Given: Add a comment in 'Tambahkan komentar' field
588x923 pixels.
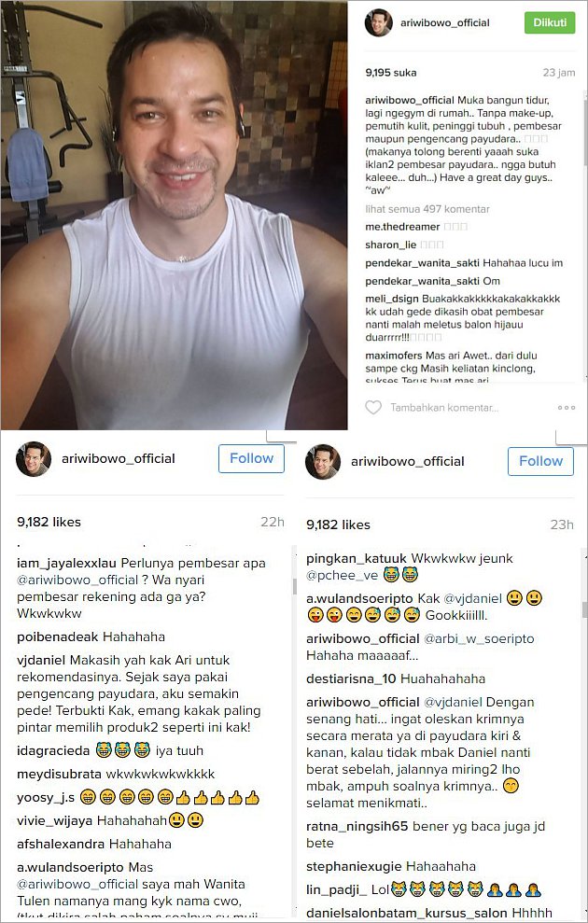Looking at the screenshot, I should [444, 407].
